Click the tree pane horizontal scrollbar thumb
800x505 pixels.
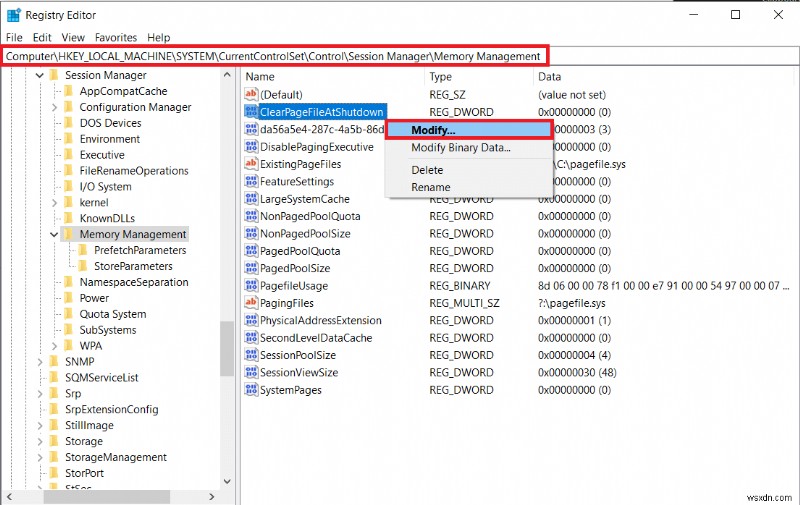pyautogui.click(x=106, y=496)
